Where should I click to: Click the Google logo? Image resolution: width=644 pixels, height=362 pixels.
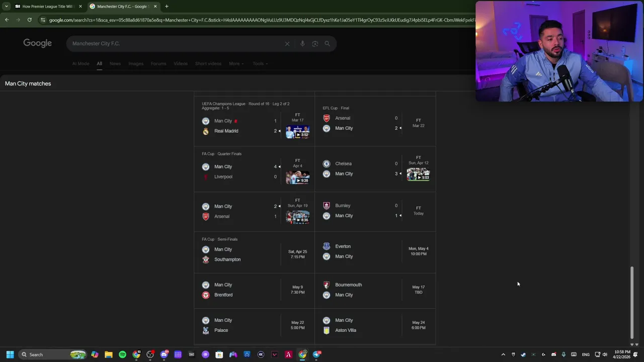[x=37, y=43]
